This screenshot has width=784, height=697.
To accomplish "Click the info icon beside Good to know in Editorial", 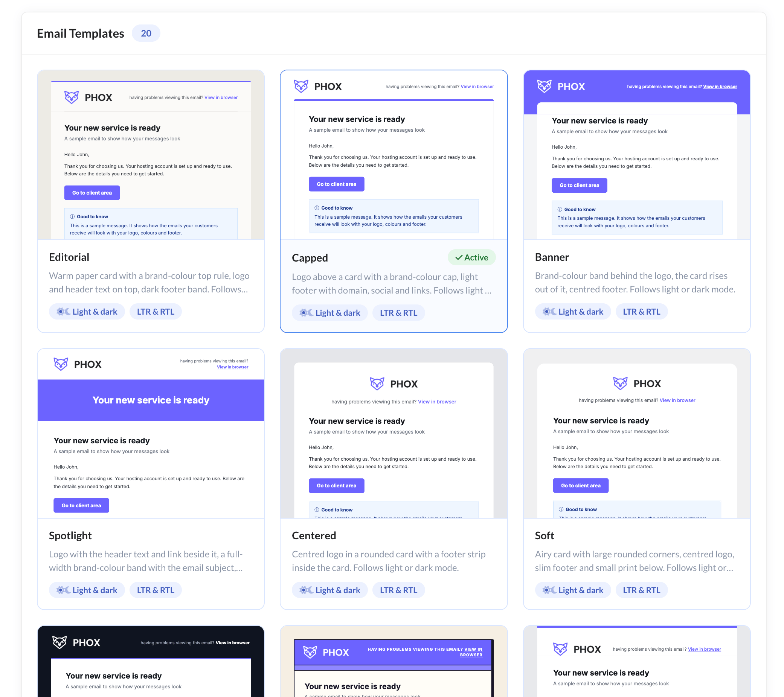I will tap(72, 217).
